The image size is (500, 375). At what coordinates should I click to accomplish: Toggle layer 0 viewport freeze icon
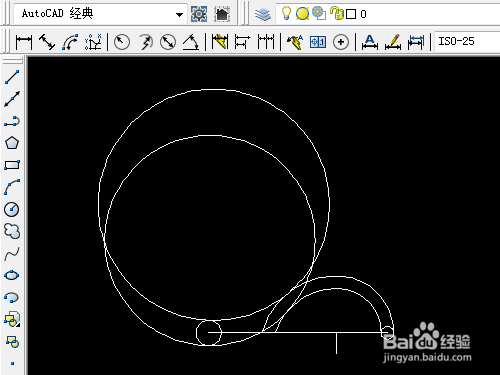tap(319, 13)
